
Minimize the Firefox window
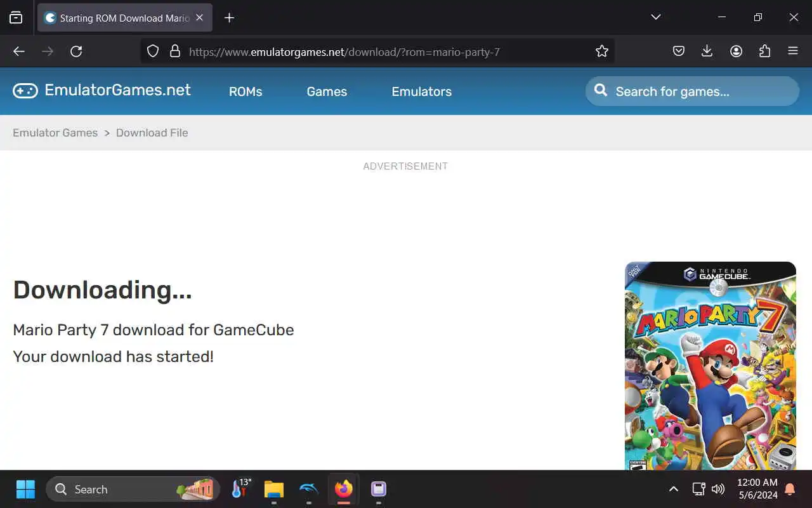point(722,17)
